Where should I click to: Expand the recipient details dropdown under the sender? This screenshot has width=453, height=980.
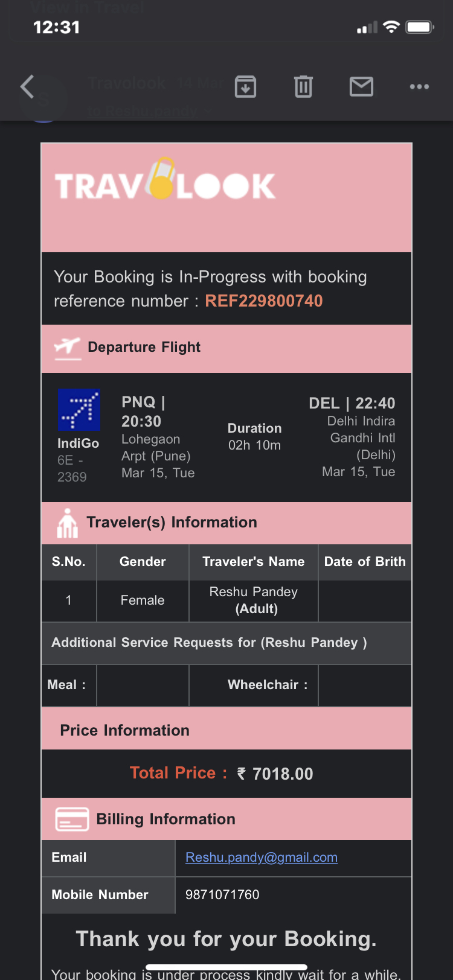pos(207,112)
